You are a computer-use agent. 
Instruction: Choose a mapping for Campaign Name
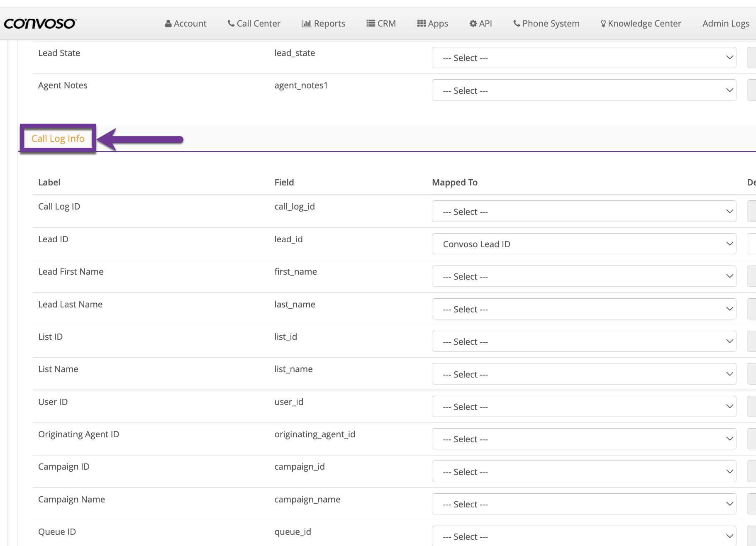point(584,504)
